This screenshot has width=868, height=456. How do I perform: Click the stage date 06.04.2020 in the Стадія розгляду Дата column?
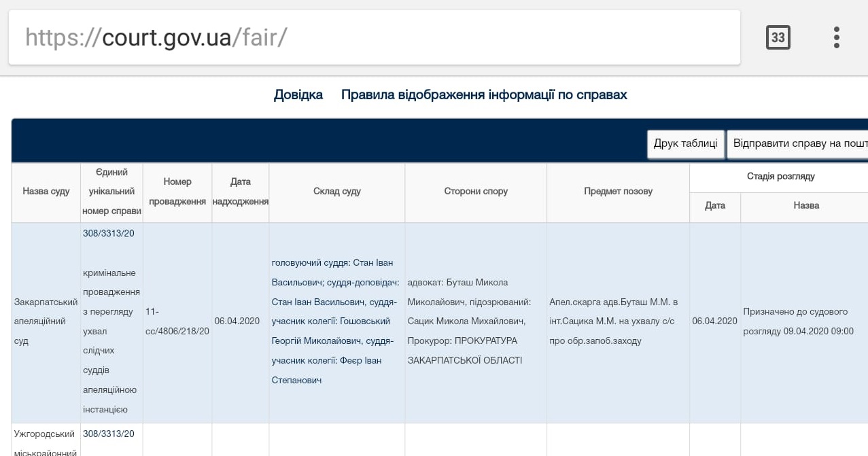click(x=715, y=321)
